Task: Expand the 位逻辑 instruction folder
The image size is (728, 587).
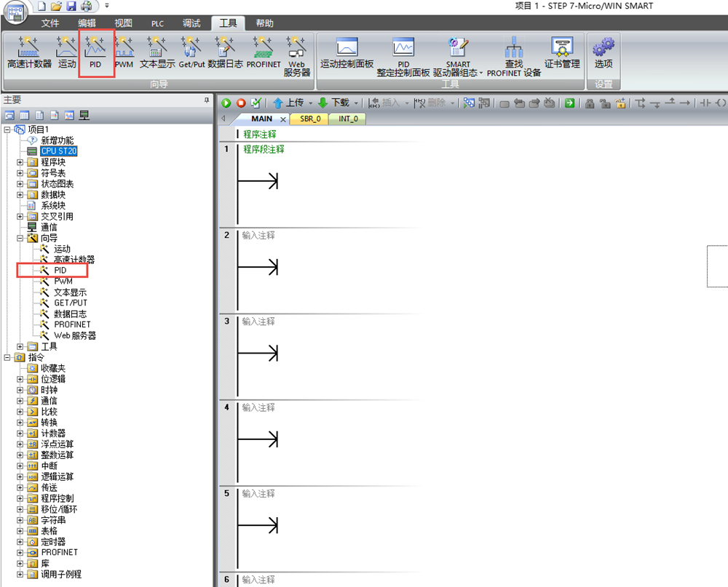Action: coord(20,379)
